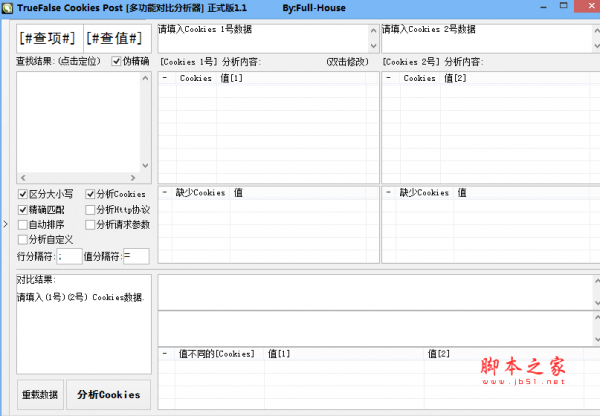
Task: Click the application icon in title bar
Action: point(7,8)
